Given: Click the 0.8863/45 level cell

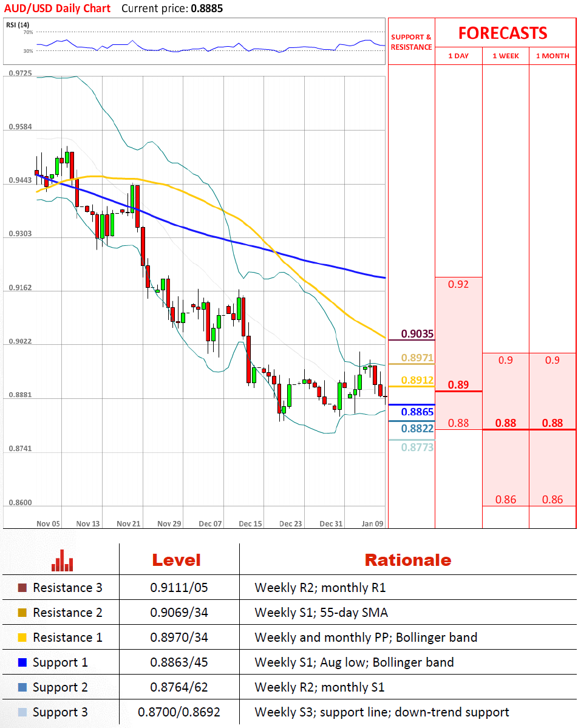Looking at the screenshot, I should [178, 662].
